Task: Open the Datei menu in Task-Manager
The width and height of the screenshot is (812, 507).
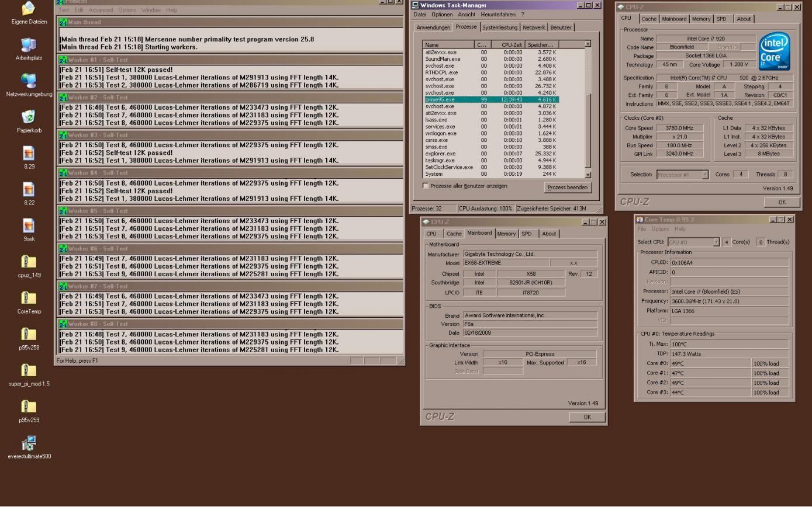Action: 420,15
